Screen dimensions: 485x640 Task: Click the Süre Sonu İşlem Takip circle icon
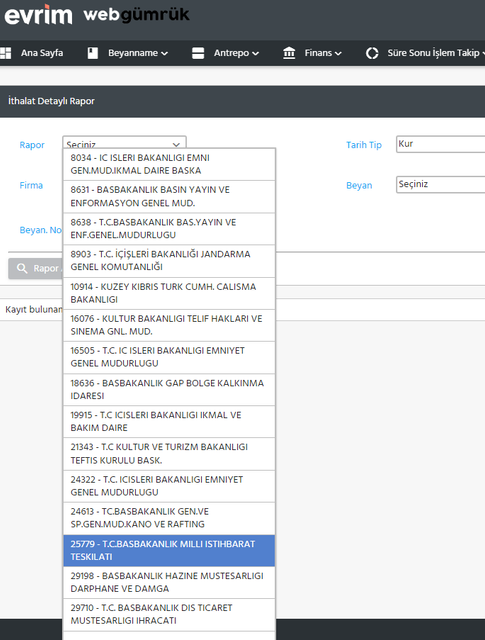pos(372,53)
